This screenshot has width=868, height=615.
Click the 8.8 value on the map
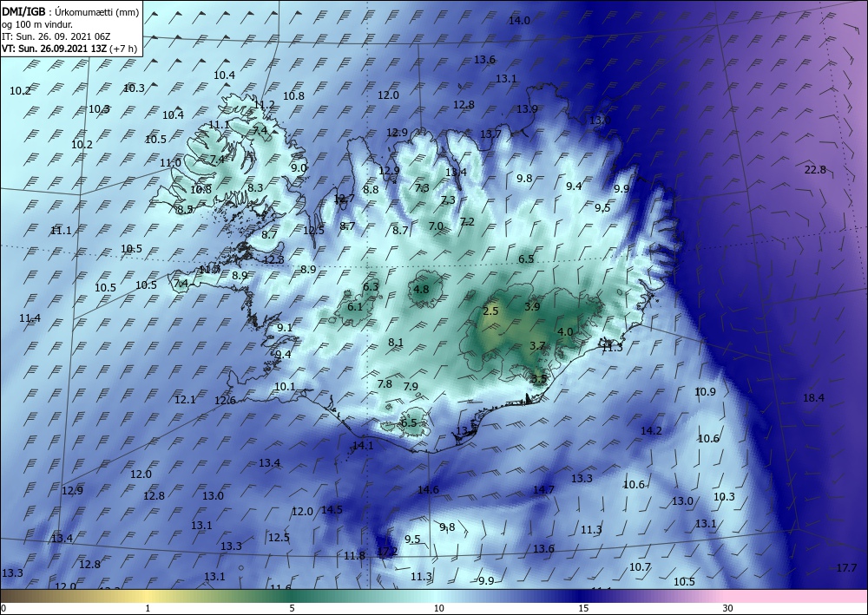click(371, 190)
